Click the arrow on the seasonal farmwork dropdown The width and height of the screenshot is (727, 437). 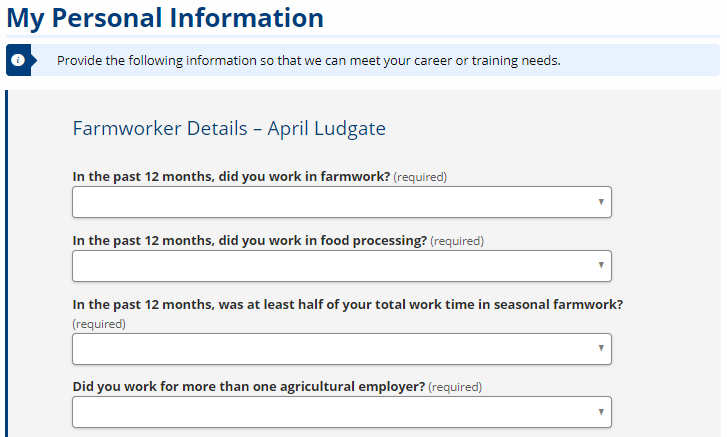[601, 348]
